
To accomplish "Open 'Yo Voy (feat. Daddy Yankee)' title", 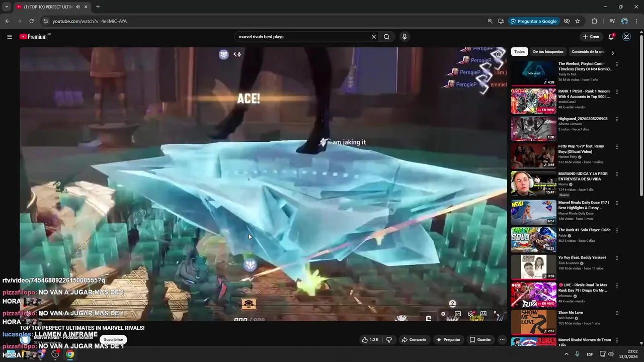I will click(582, 257).
